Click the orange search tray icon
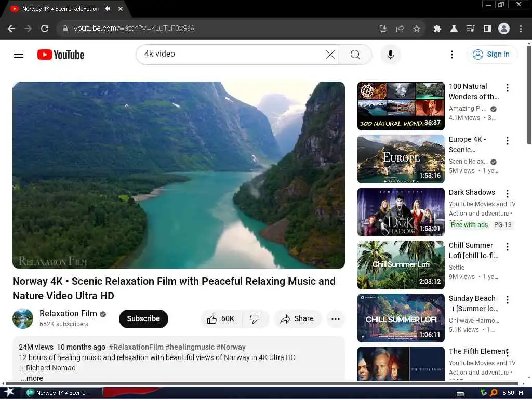This screenshot has height=399, width=532. coord(494,393)
